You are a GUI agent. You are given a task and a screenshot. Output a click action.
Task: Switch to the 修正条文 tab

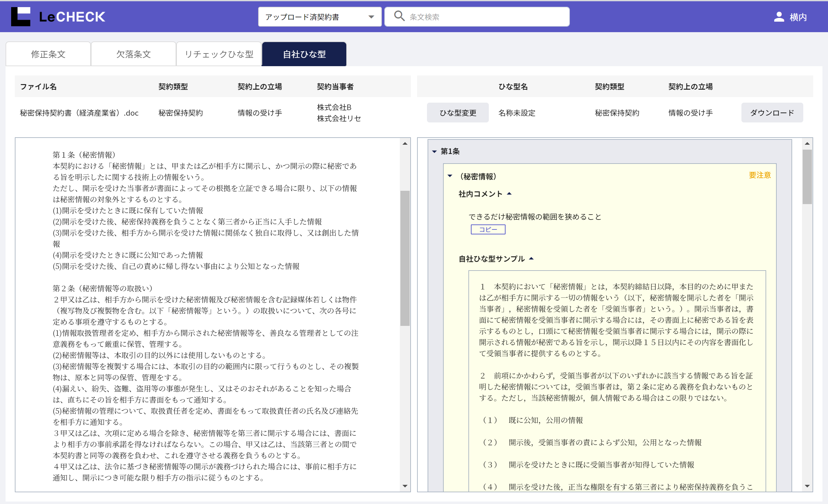pos(48,54)
